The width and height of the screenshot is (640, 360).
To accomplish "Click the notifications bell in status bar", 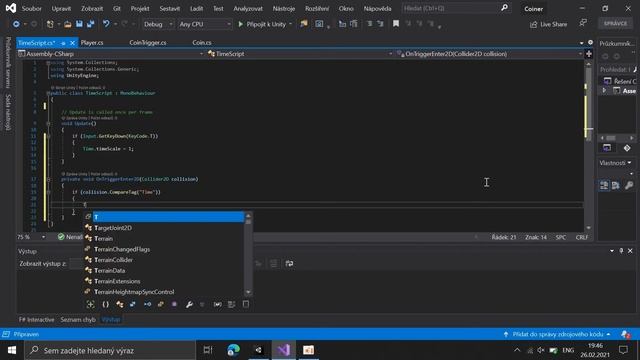I will point(625,334).
